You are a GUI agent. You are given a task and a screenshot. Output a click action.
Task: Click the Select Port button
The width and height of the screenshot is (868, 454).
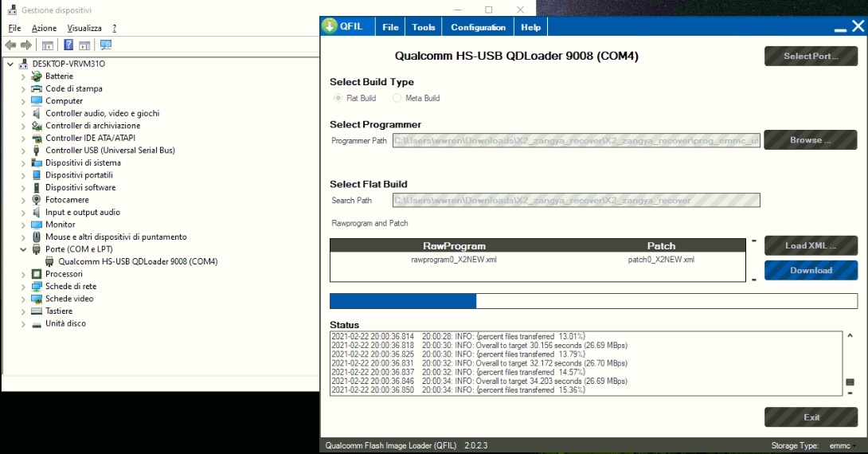[811, 56]
